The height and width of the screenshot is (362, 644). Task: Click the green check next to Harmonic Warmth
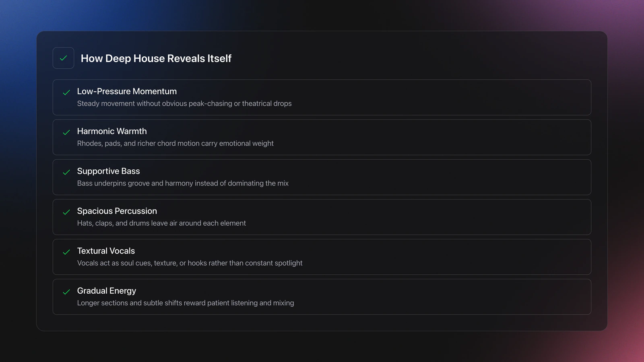[x=66, y=132]
